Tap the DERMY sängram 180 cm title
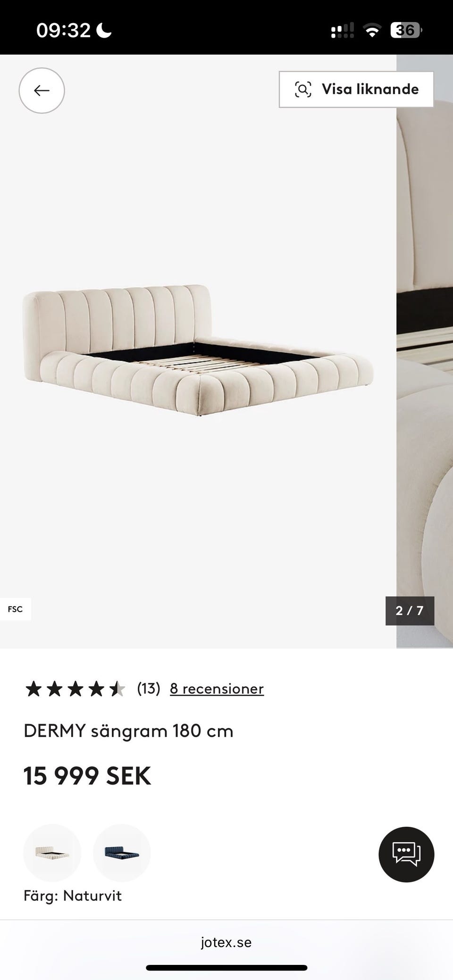Image resolution: width=453 pixels, height=980 pixels. (128, 731)
